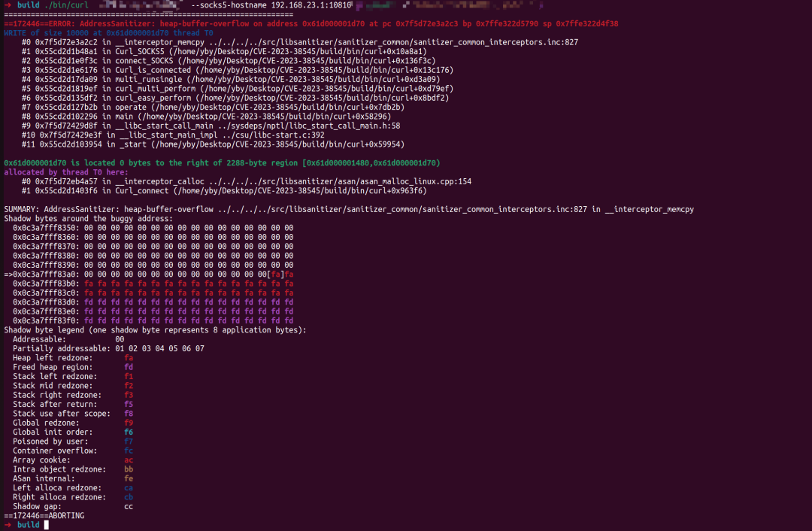Viewport: 812px width, 531px height.
Task: Select the 'WRITE of size 10000' line
Action: pyautogui.click(x=108, y=33)
